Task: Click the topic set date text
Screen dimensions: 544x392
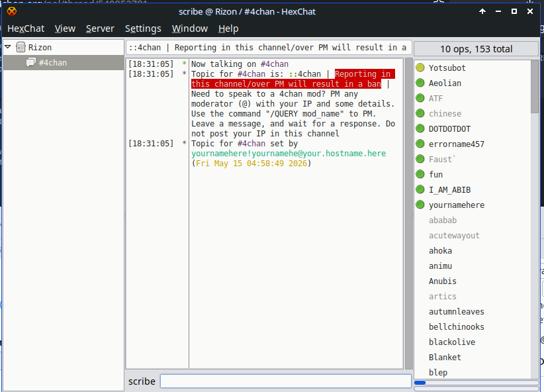Action: pyautogui.click(x=251, y=164)
